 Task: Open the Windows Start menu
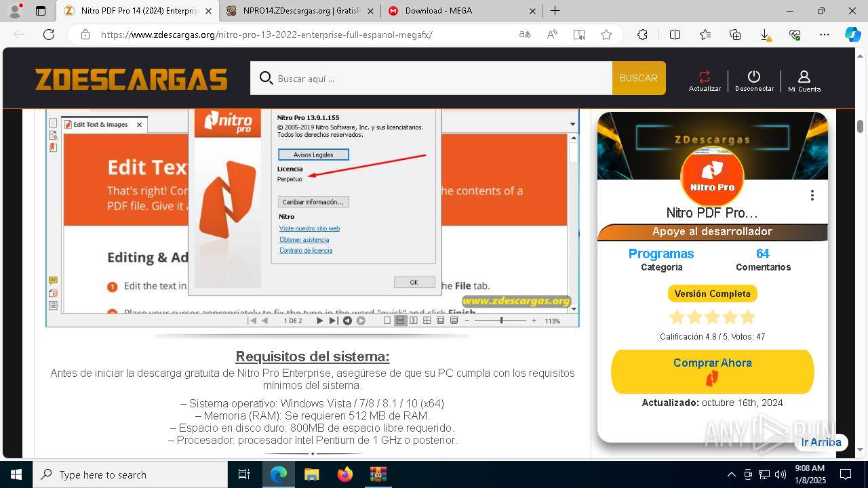coord(16,474)
